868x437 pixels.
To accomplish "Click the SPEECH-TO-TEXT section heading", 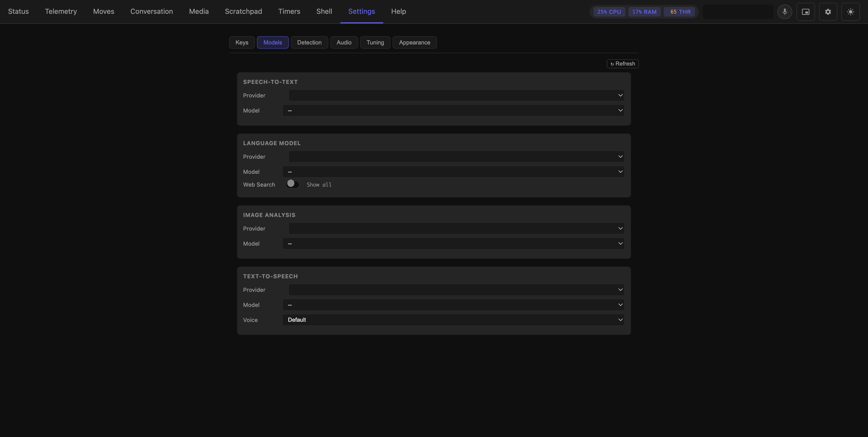I will tap(270, 82).
